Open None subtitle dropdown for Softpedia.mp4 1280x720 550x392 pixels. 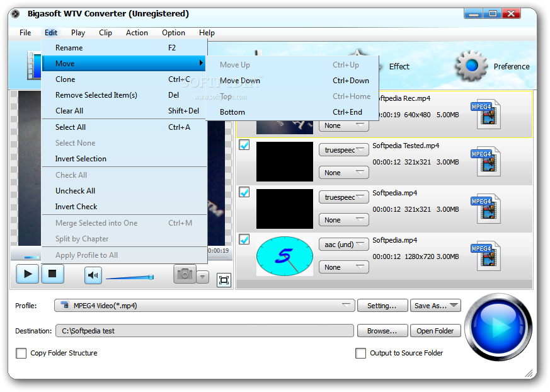coord(344,267)
